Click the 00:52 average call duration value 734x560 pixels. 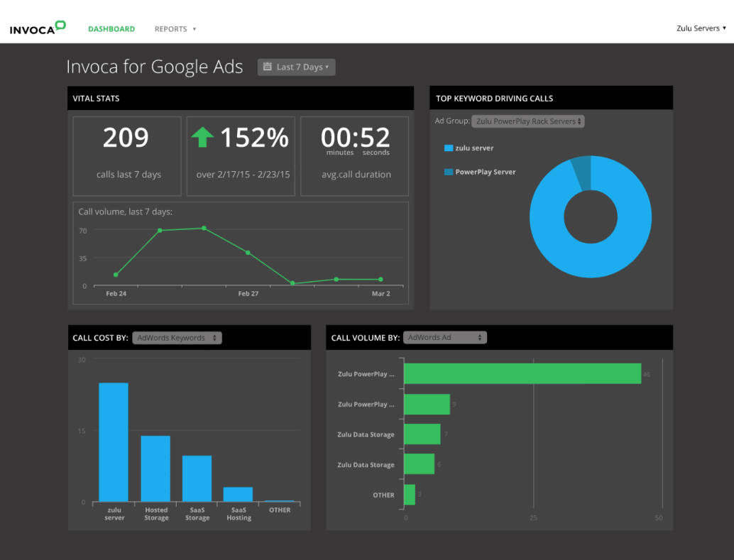[x=356, y=137]
